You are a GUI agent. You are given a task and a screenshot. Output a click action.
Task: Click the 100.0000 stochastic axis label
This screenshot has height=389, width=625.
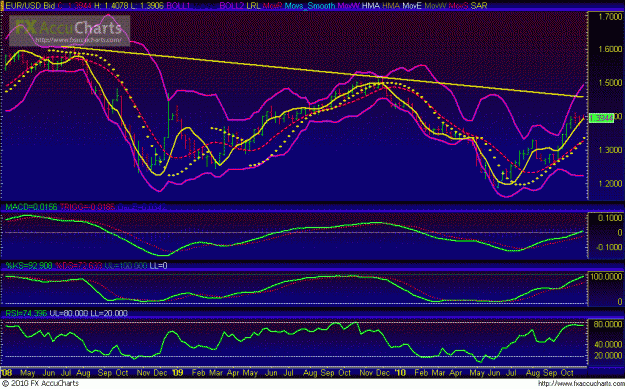[x=607, y=277]
